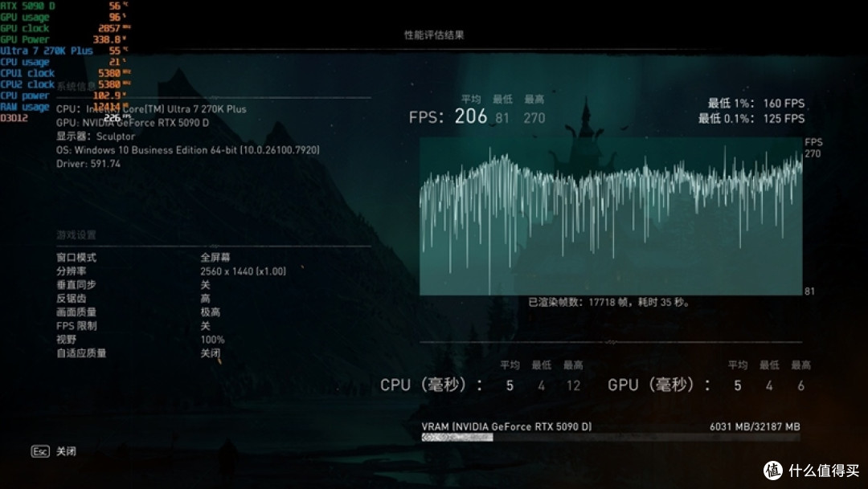The height and width of the screenshot is (489, 868).
Task: Click the CPU power overlay line
Action: point(63,95)
